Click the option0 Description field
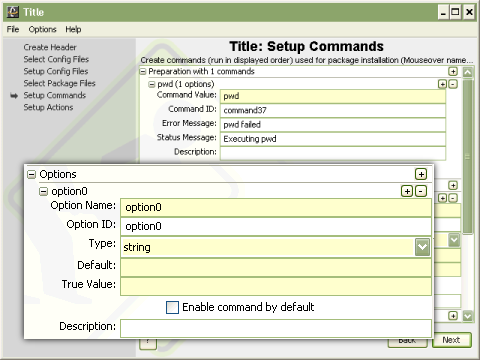 pyautogui.click(x=276, y=328)
